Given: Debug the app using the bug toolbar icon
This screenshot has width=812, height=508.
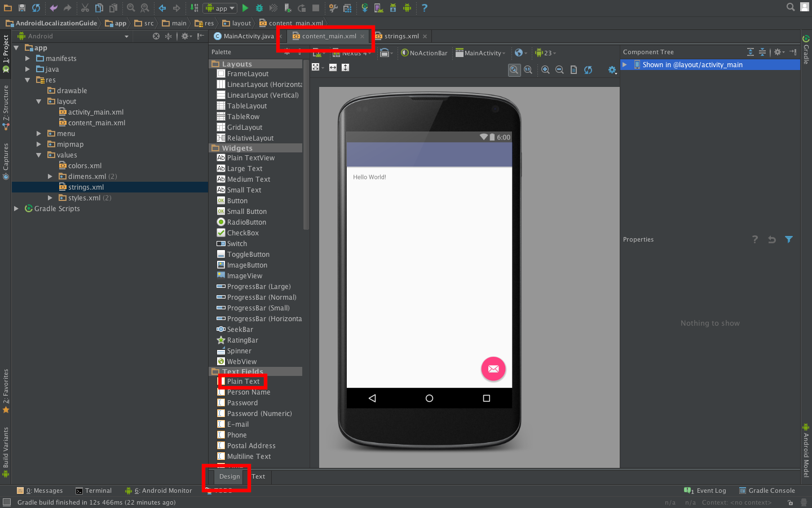Looking at the screenshot, I should click(x=259, y=8).
